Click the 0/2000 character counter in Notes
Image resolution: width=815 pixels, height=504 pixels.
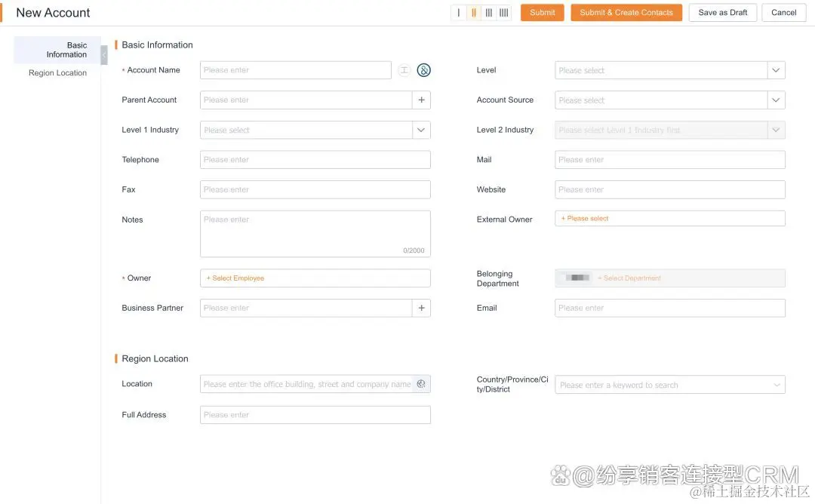point(414,250)
